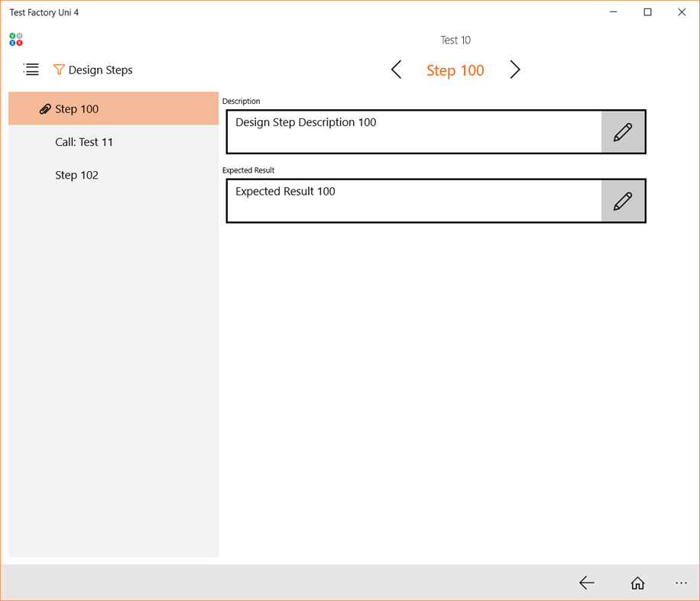Open the navigation list menu icon
Screen dimensions: 700x601
coord(31,69)
